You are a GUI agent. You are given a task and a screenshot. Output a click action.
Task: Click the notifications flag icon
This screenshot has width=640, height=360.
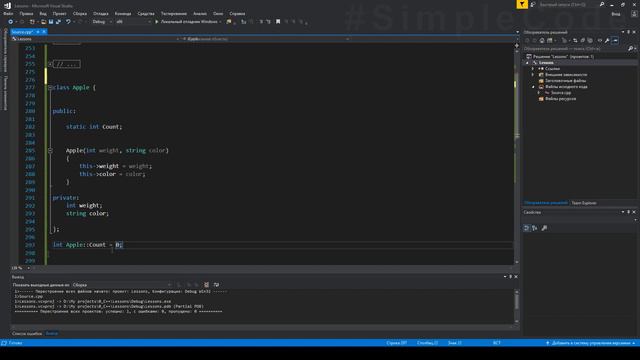tap(522, 4)
